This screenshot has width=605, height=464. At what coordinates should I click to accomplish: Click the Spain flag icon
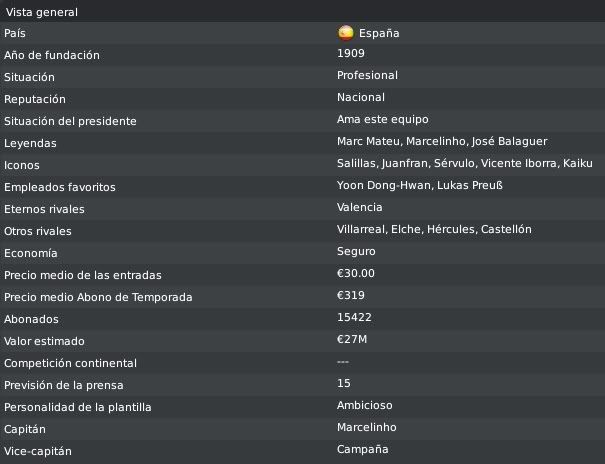(x=345, y=33)
